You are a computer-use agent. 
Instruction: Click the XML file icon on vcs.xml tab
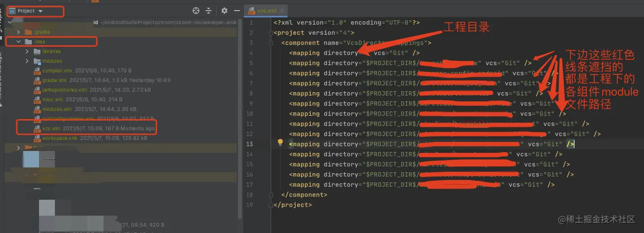pos(252,11)
